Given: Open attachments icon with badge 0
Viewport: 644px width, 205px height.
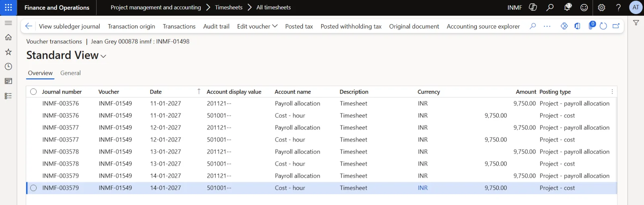Looking at the screenshot, I should click(x=592, y=25).
